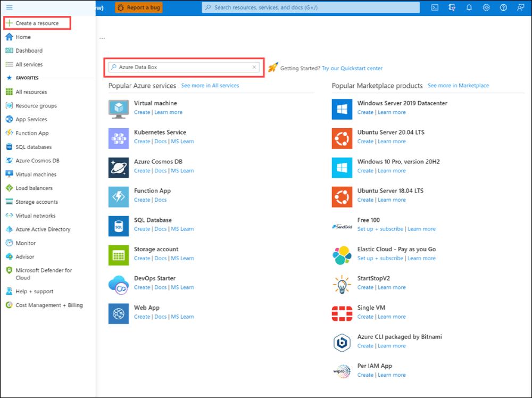Clear the Azure Data Box search field
532x398 pixels.
(254, 67)
